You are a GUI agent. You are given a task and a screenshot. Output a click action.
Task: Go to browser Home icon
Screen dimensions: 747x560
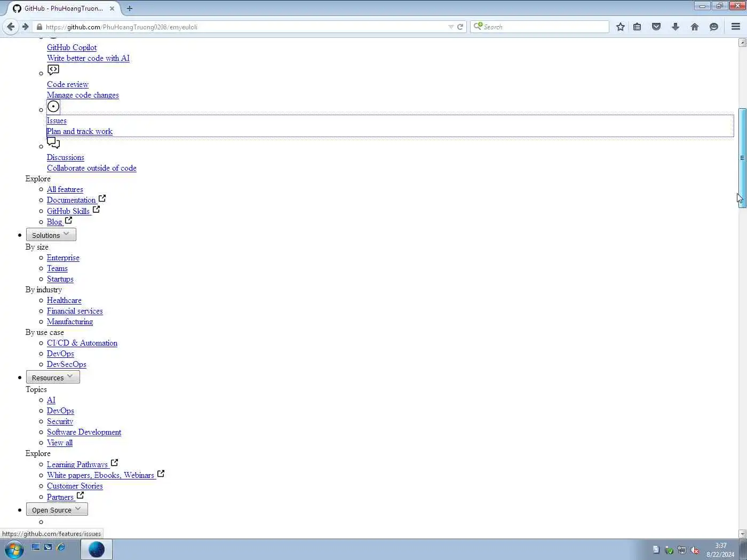tap(695, 27)
